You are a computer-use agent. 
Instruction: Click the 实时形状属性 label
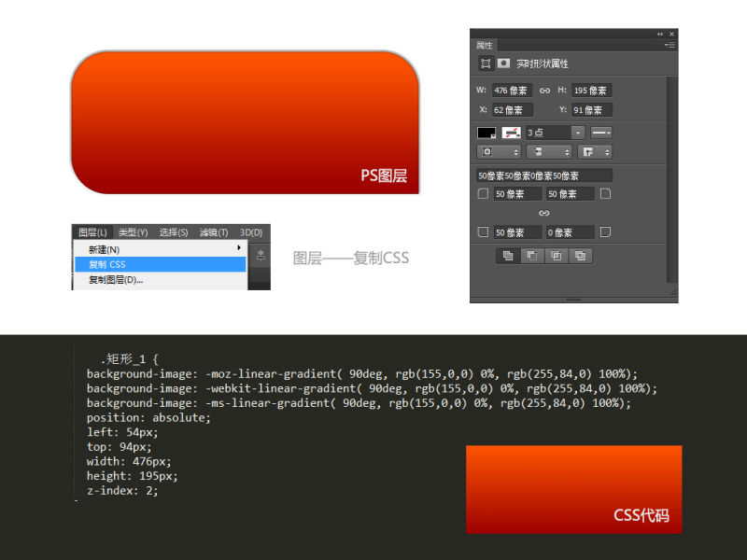pyautogui.click(x=543, y=63)
